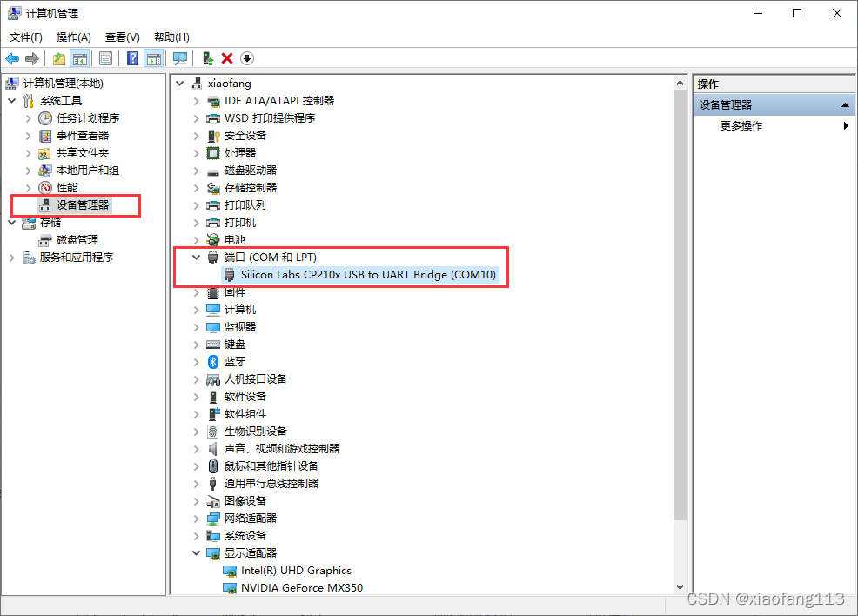The image size is (858, 616).
Task: Collapse the 存储 tree node
Action: point(12,223)
